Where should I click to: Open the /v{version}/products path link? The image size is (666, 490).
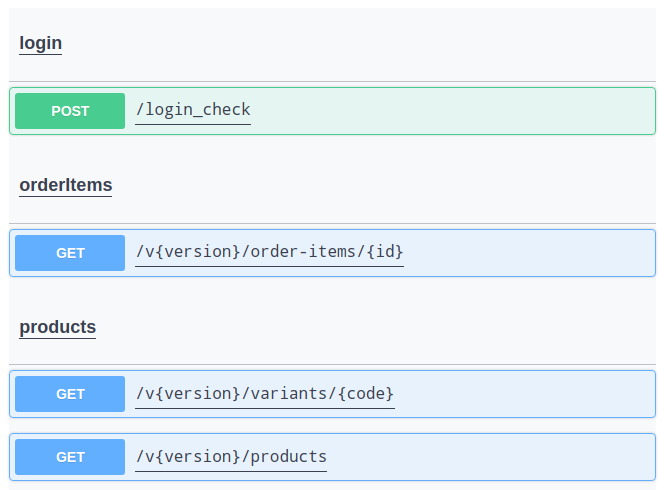(231, 457)
